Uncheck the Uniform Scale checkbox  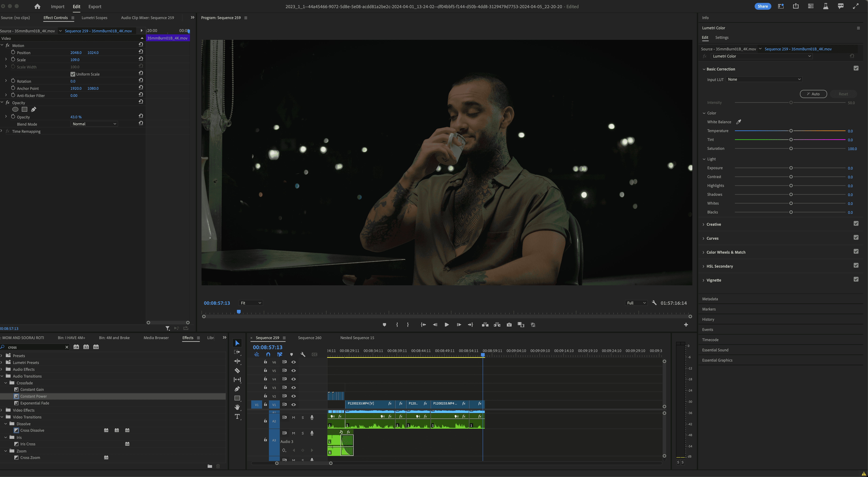73,74
